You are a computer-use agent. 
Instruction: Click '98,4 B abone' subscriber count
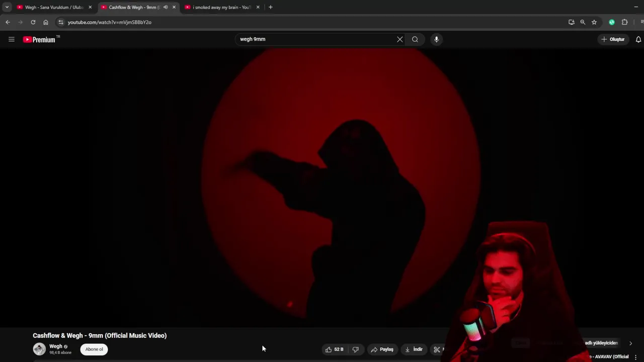[x=60, y=352]
